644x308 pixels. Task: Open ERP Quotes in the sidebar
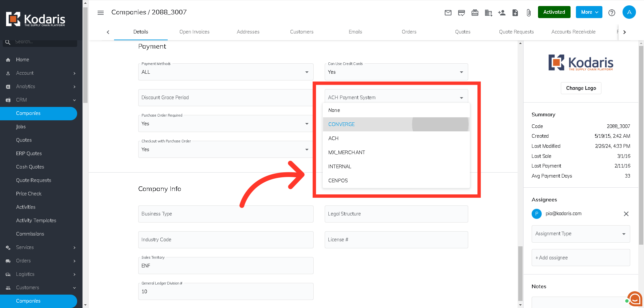point(29,153)
